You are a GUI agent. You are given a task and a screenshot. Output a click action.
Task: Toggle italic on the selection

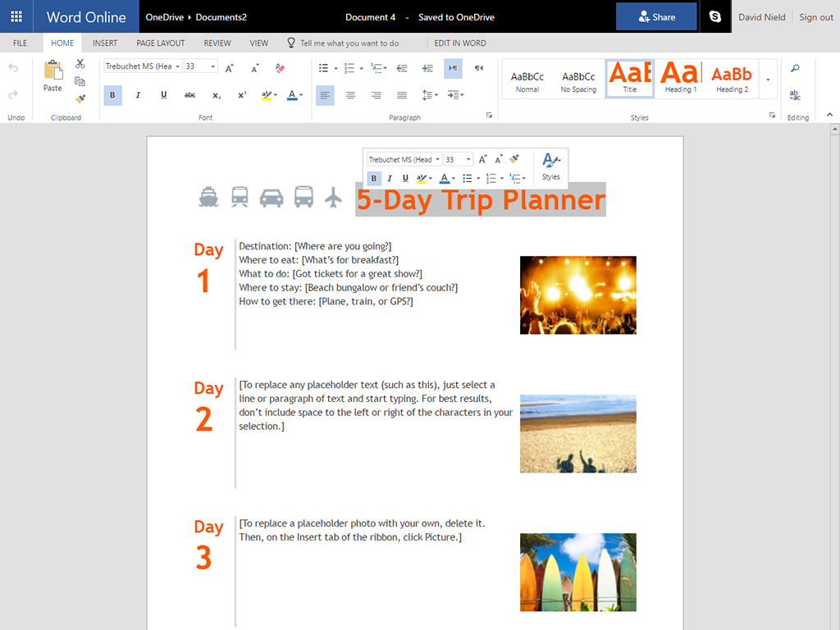(x=138, y=95)
